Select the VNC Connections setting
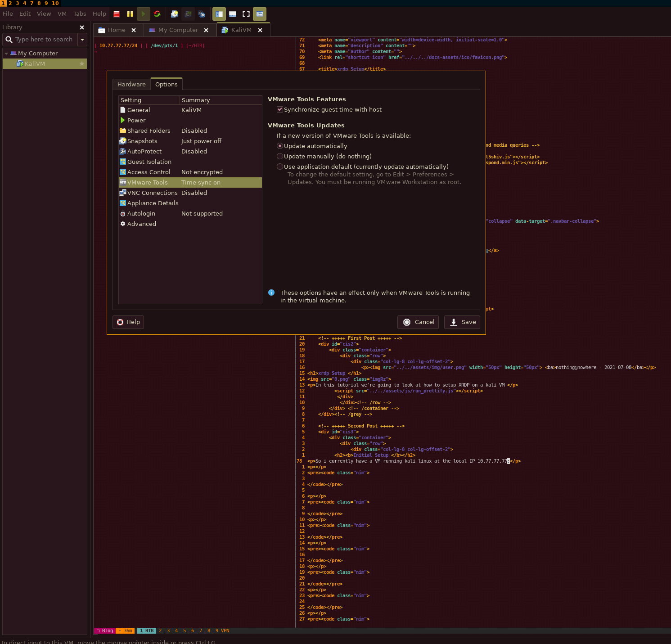This screenshot has width=671, height=644. pyautogui.click(x=190, y=193)
